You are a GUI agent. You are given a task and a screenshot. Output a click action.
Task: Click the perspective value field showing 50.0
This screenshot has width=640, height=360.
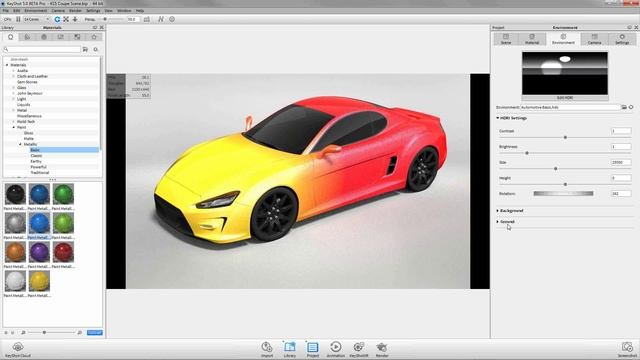pyautogui.click(x=133, y=19)
